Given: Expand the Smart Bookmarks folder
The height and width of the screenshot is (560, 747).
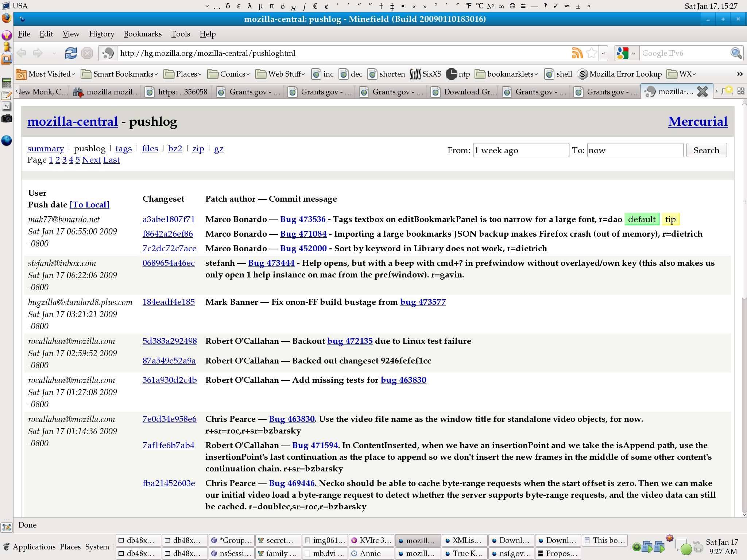Looking at the screenshot, I should pyautogui.click(x=120, y=74).
